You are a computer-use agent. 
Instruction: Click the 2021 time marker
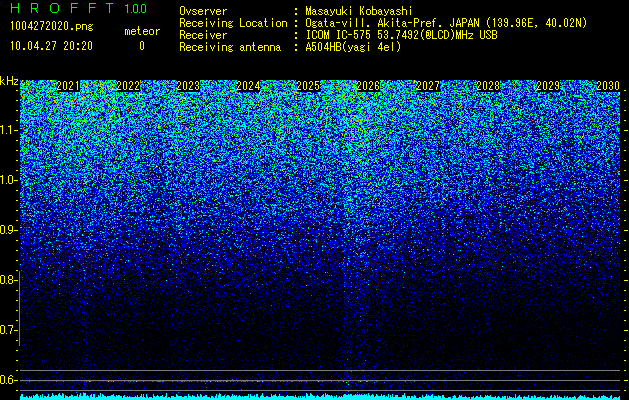(x=68, y=86)
